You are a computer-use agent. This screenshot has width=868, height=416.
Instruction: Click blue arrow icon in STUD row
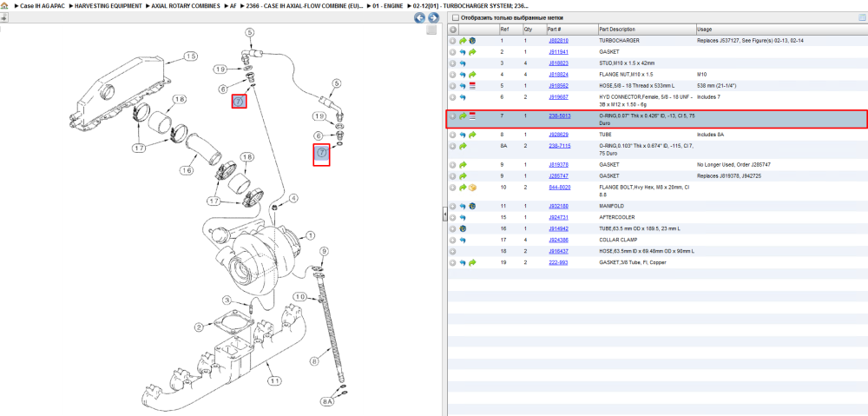pyautogui.click(x=463, y=63)
